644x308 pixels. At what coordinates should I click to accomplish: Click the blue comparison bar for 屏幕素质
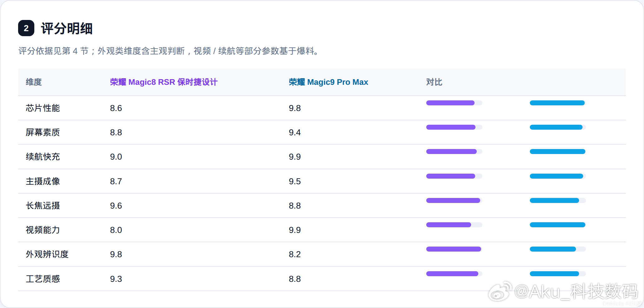pyautogui.click(x=556, y=127)
